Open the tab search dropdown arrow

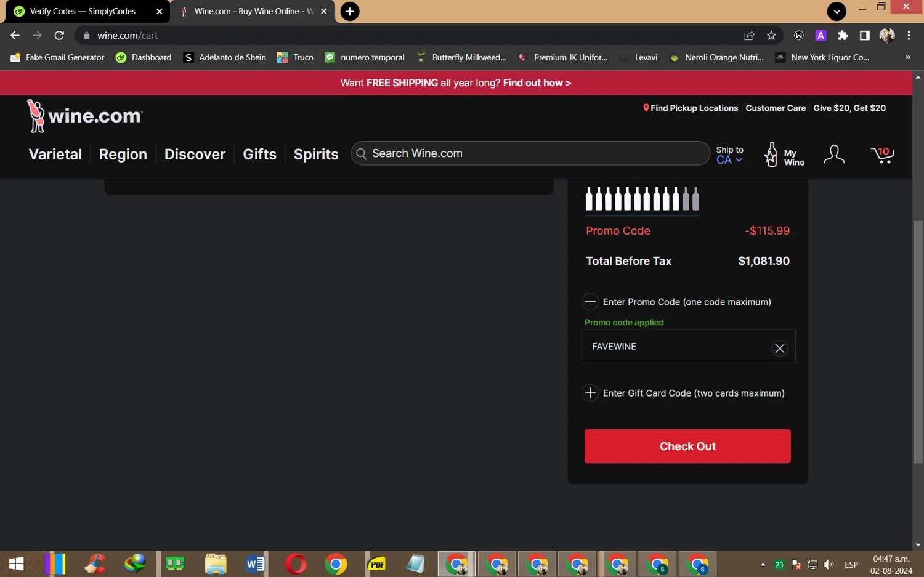click(836, 11)
